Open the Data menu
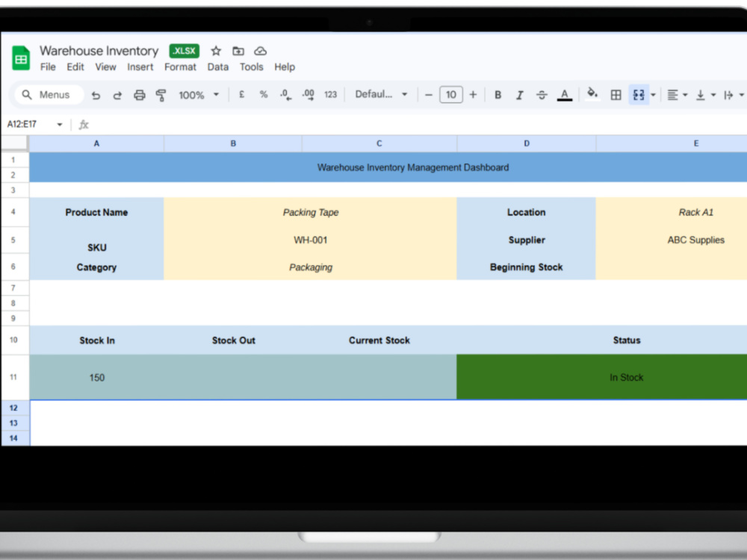This screenshot has height=560, width=747. tap(217, 67)
